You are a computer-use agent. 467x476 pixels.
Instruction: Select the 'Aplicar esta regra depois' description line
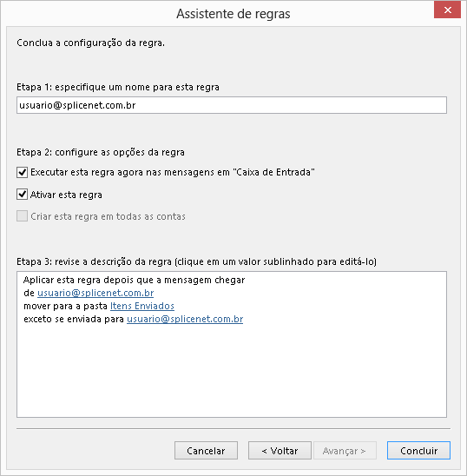[x=134, y=280]
